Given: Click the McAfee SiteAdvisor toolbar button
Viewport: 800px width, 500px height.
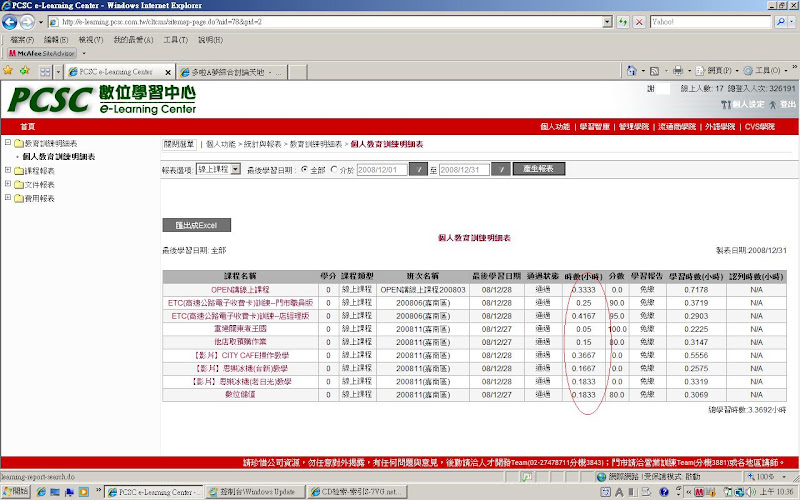Looking at the screenshot, I should (x=42, y=53).
